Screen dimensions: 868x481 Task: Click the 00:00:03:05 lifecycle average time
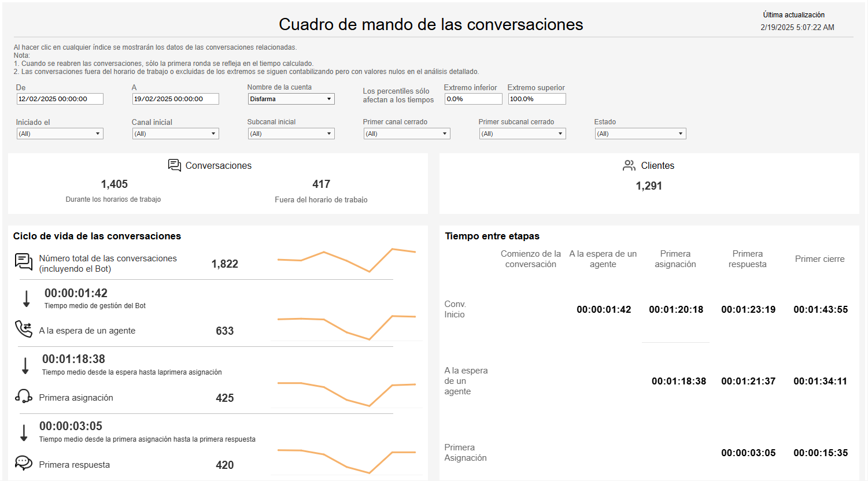(x=71, y=426)
